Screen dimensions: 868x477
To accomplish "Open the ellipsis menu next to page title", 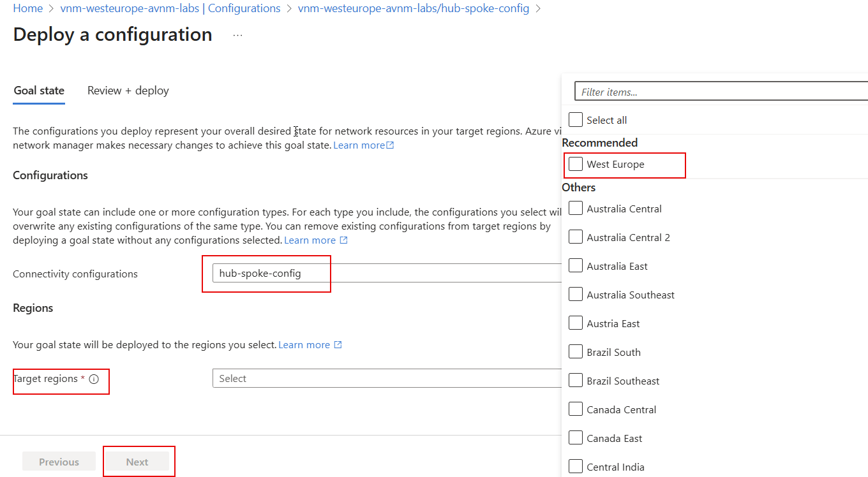I will tap(237, 34).
